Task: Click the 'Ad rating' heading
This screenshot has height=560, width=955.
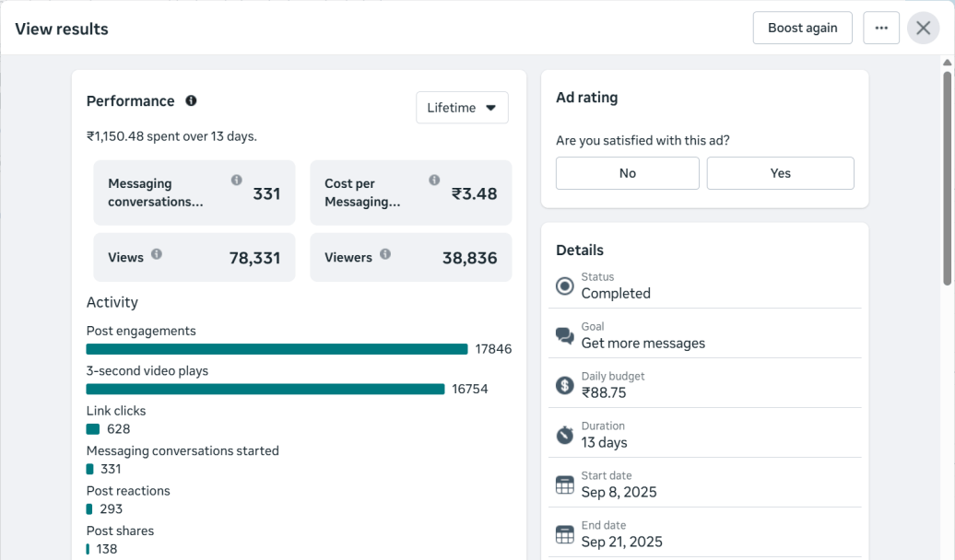Action: tap(586, 98)
